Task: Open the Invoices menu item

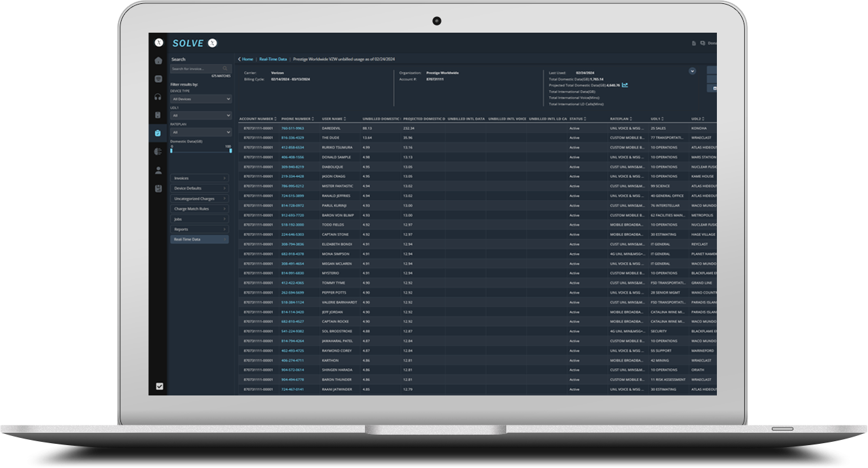Action: coord(200,178)
